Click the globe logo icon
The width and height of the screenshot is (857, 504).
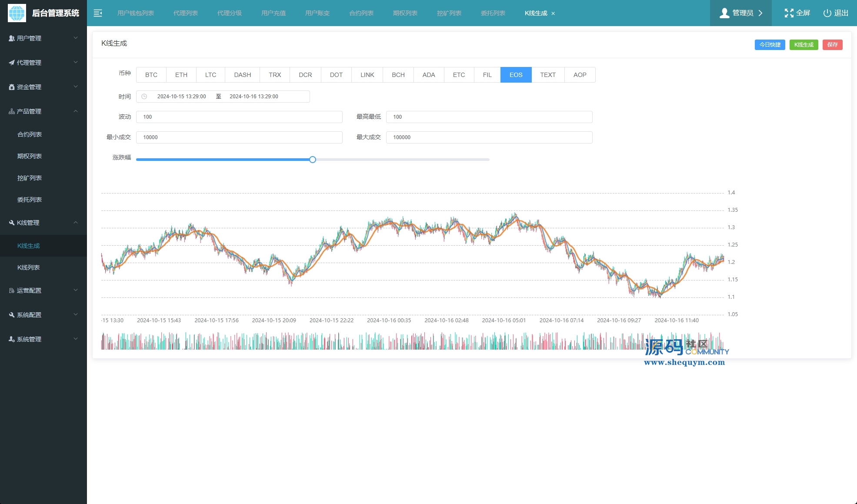17,13
